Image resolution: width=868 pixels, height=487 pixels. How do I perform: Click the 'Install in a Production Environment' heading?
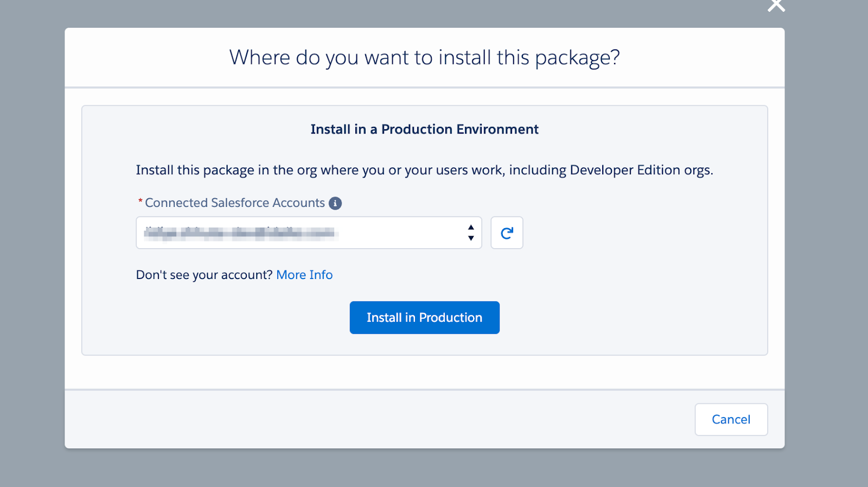point(424,129)
